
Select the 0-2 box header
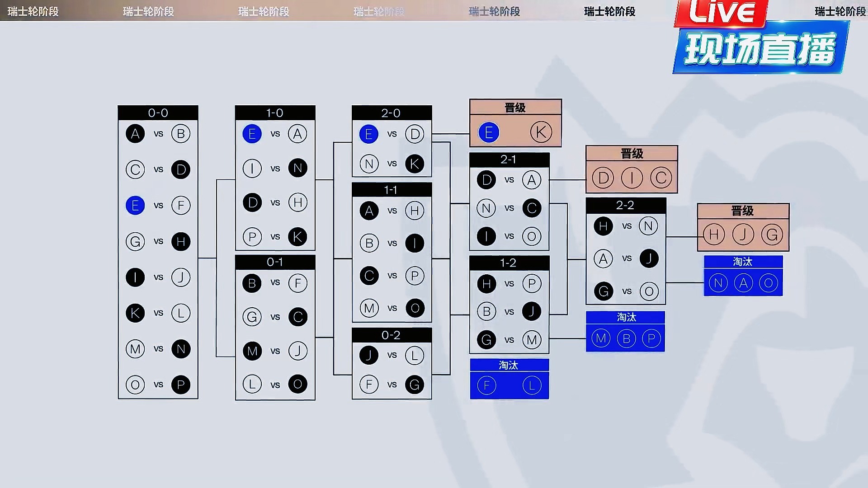click(392, 335)
